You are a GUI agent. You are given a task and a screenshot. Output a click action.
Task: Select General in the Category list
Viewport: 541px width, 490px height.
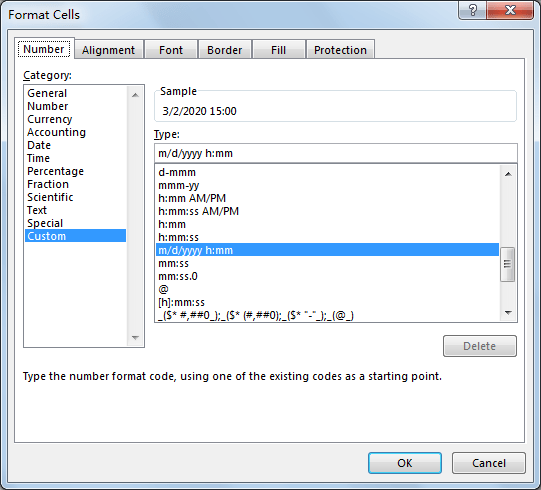[75, 93]
